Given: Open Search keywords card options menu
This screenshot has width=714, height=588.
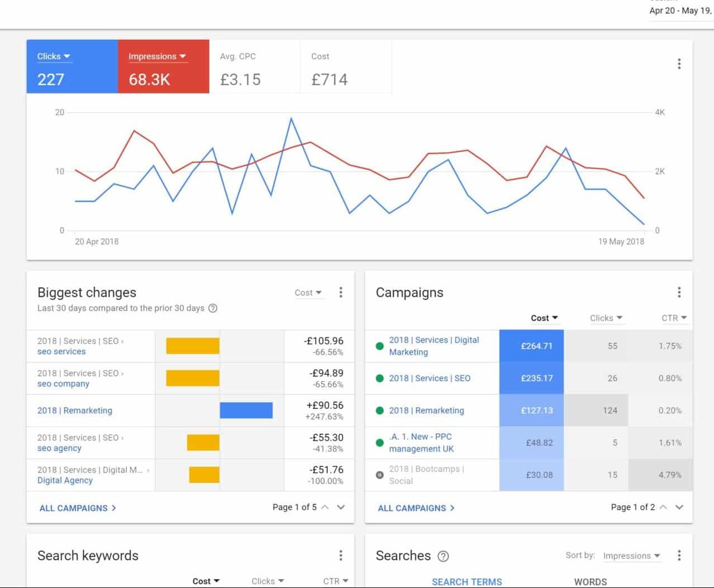Looking at the screenshot, I should (x=340, y=555).
